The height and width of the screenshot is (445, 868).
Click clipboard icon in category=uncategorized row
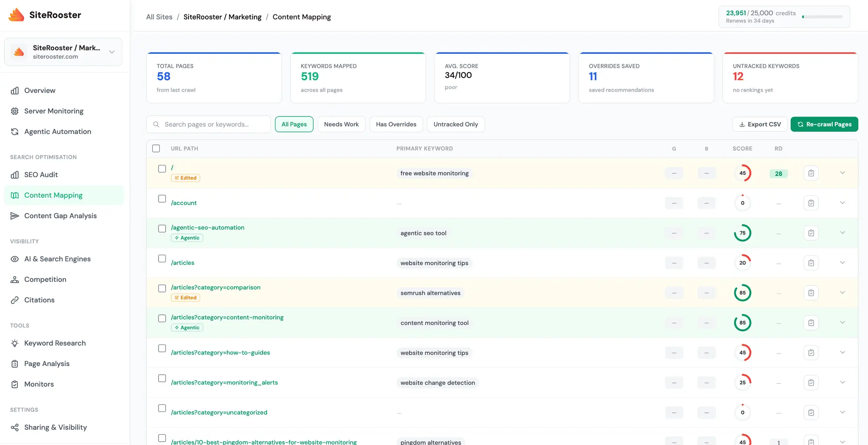(x=811, y=412)
